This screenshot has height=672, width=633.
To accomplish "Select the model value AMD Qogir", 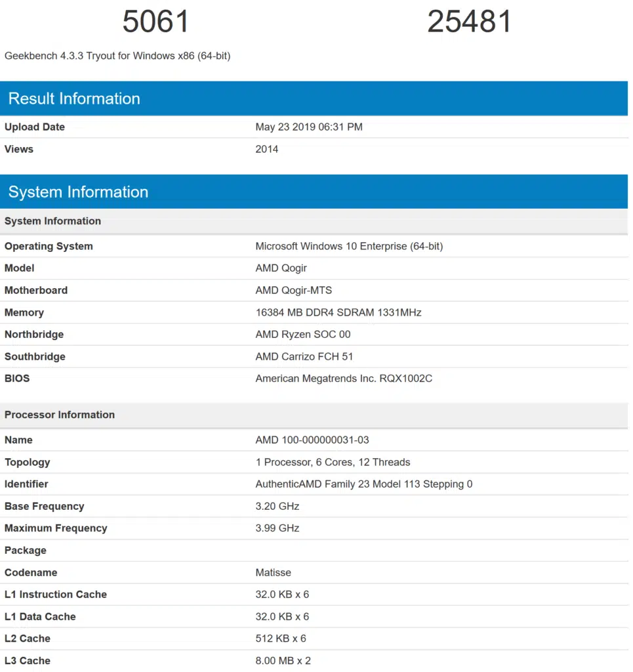I will click(281, 268).
